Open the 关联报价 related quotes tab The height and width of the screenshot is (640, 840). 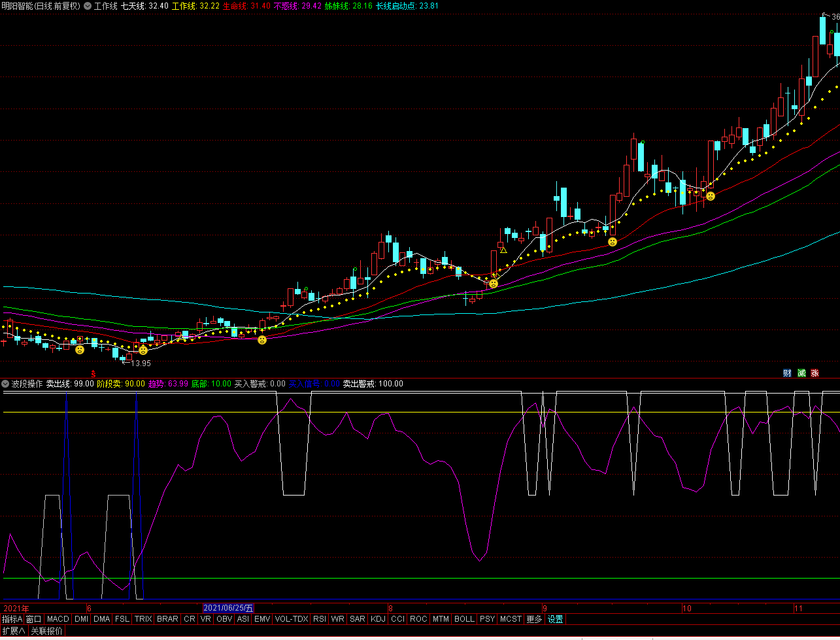[x=47, y=631]
